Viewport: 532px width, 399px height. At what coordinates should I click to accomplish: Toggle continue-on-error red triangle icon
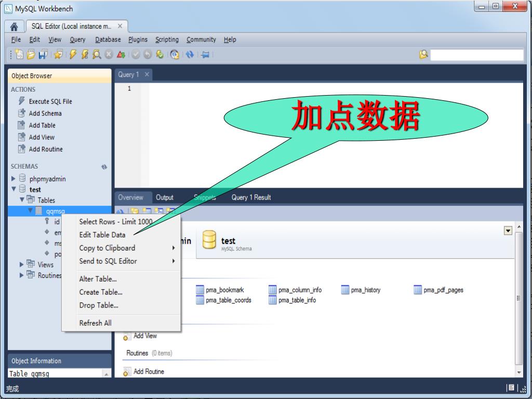coord(121,54)
